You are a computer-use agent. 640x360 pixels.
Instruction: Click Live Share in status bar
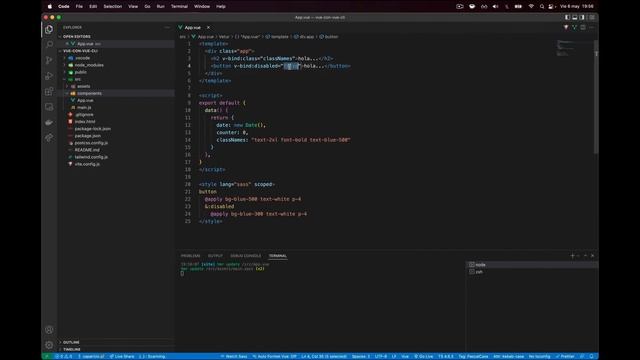[x=122, y=356]
